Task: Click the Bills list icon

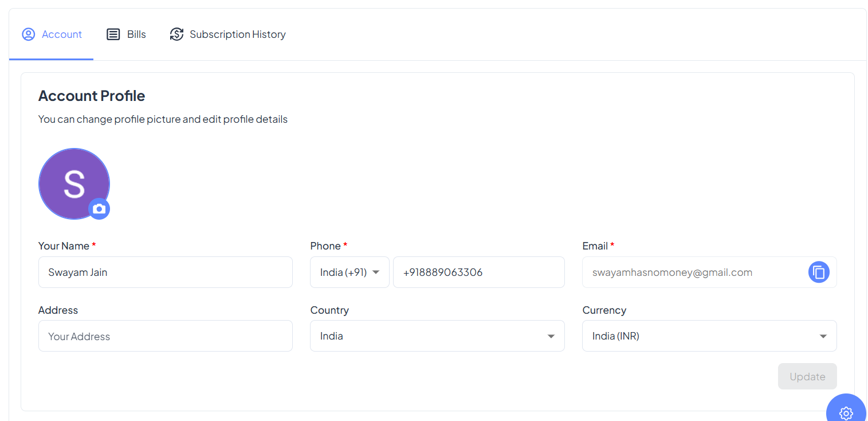Action: [x=113, y=34]
